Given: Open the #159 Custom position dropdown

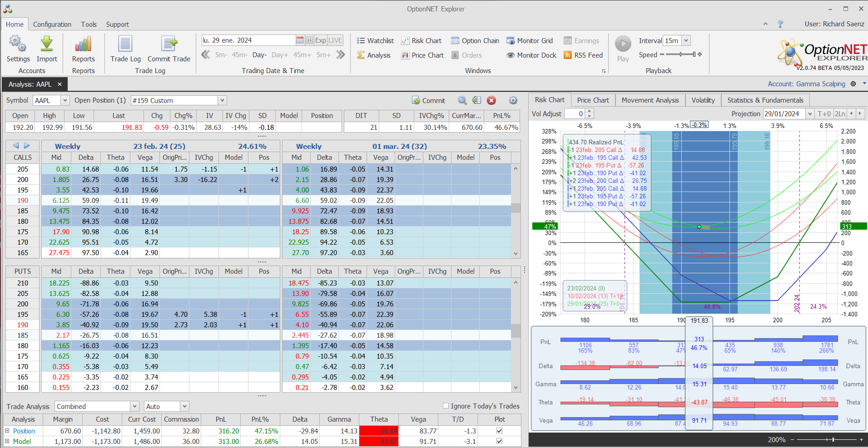Looking at the screenshot, I should [222, 100].
